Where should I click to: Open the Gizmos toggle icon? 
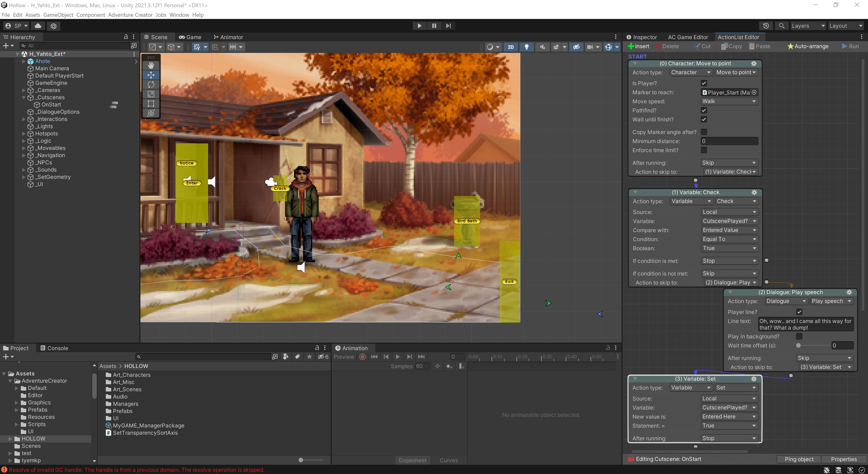(x=609, y=47)
